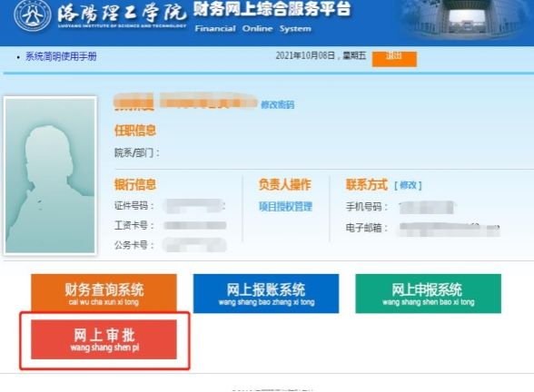The height and width of the screenshot is (392, 534).
Task: Click the 洛阳理工学院 calligraphy name
Action: click(x=122, y=13)
